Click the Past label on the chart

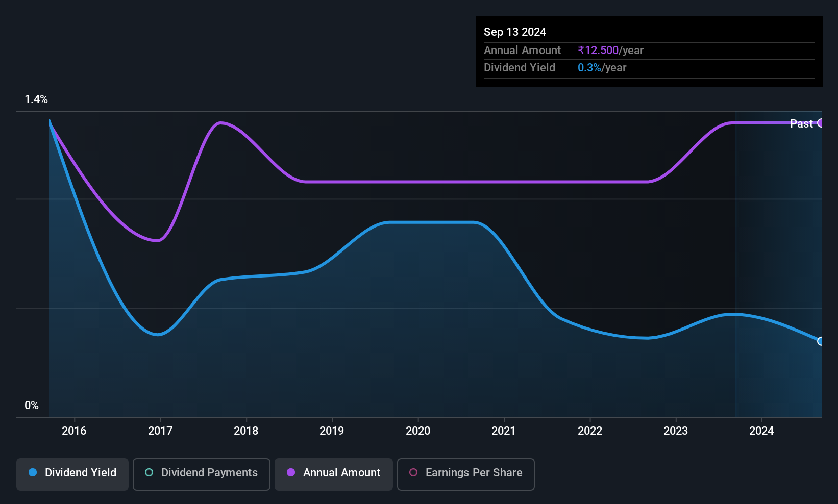(801, 124)
